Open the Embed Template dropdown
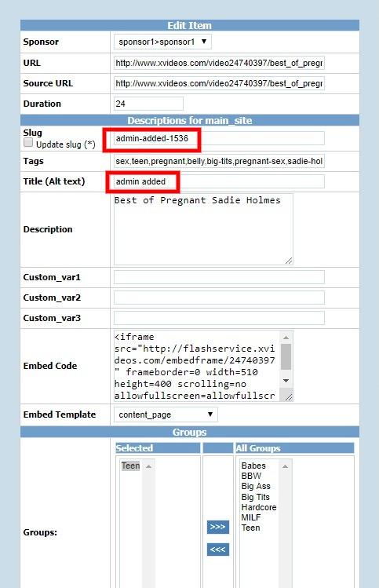 pyautogui.click(x=166, y=415)
